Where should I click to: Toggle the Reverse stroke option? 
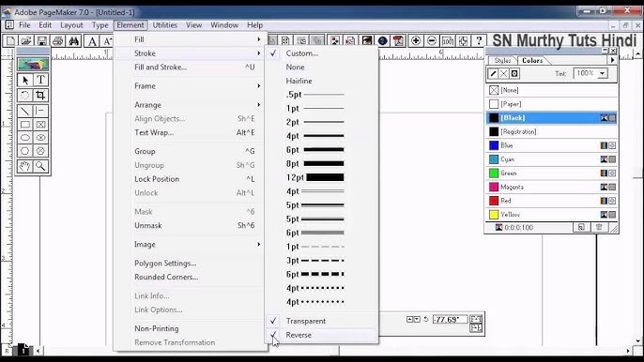322,335
